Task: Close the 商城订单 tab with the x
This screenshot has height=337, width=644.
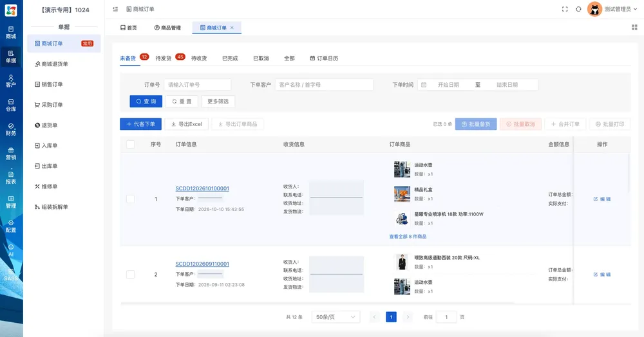Action: (x=232, y=28)
